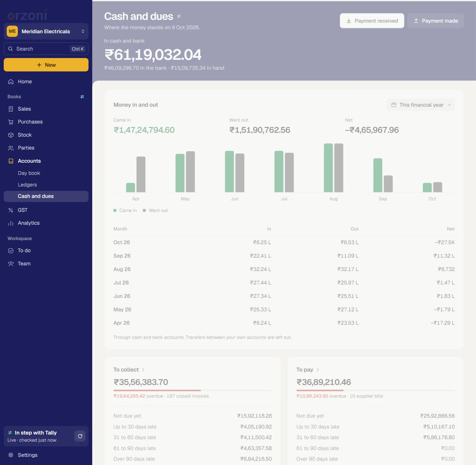Click the Analytics bars icon

(x=11, y=223)
